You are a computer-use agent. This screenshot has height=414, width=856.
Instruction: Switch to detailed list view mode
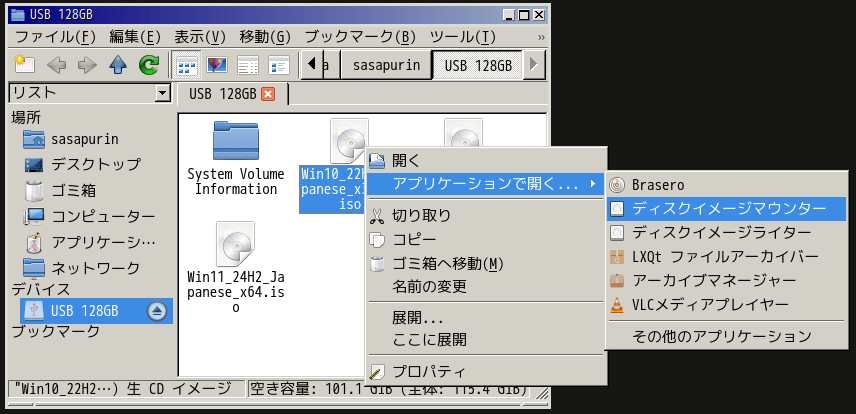point(278,66)
